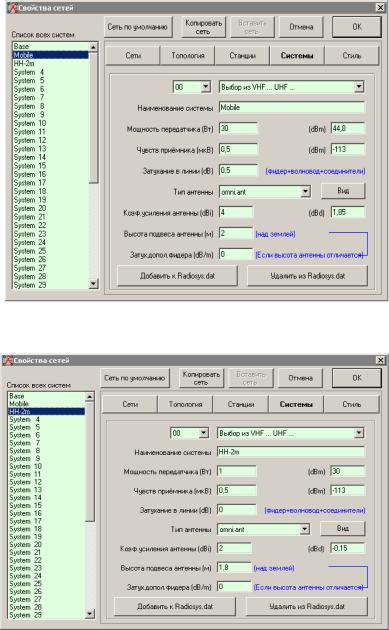Click line loss field 0,5 in upper window
The height and width of the screenshot is (630, 389).
pyautogui.click(x=238, y=170)
